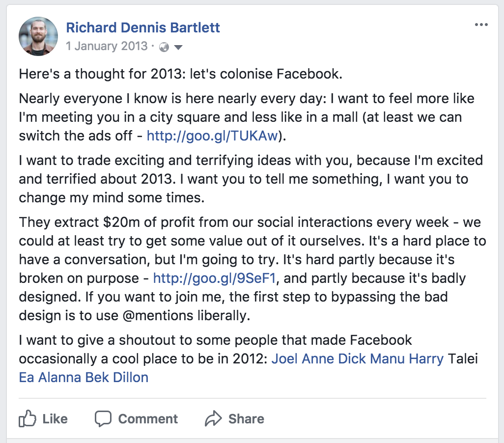The image size is (504, 443).
Task: Click the Comment speech bubble icon
Action: [x=103, y=419]
